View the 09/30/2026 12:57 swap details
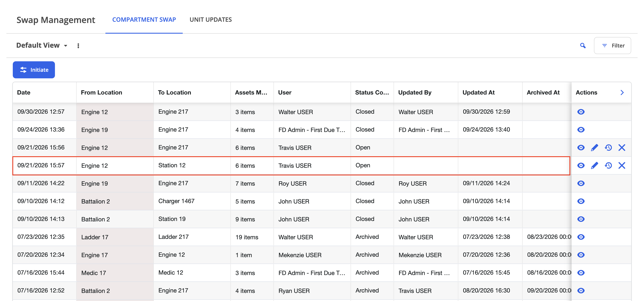644x301 pixels. (x=581, y=112)
